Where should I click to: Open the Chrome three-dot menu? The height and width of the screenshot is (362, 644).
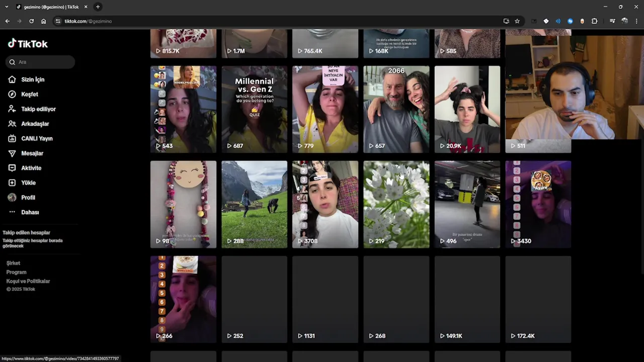pyautogui.click(x=636, y=21)
